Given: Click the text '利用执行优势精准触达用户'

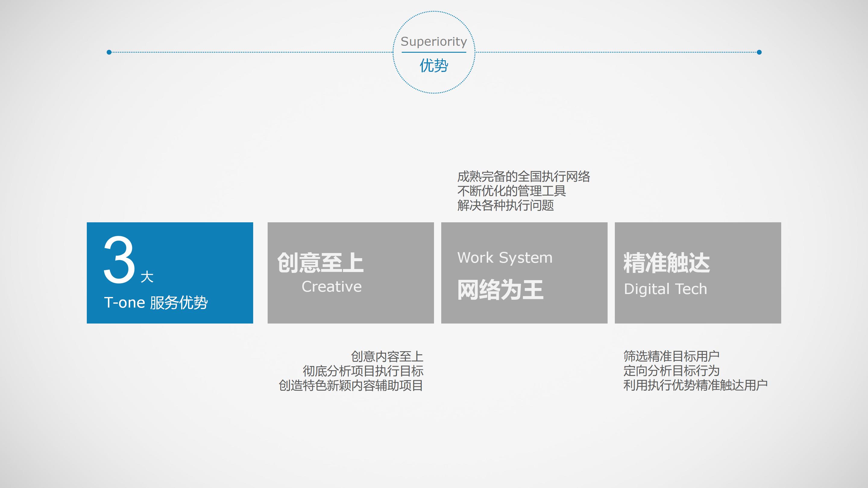Looking at the screenshot, I should tap(695, 385).
